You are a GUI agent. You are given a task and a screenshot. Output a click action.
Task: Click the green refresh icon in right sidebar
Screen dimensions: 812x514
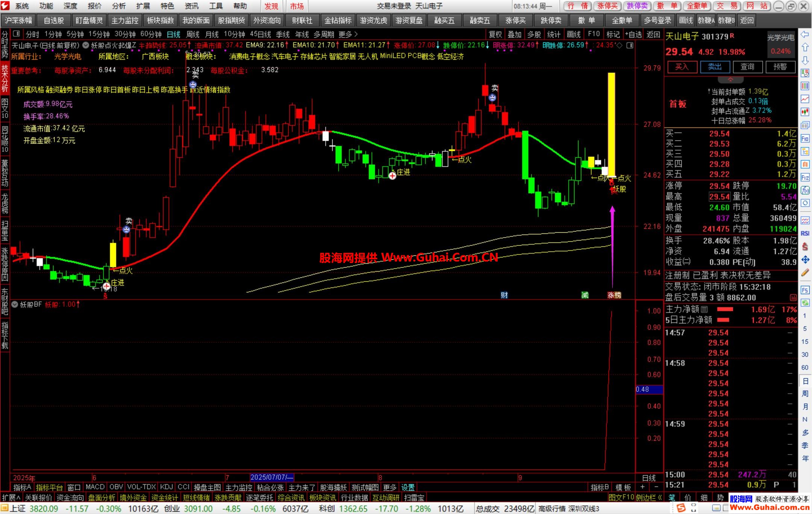coord(805,302)
